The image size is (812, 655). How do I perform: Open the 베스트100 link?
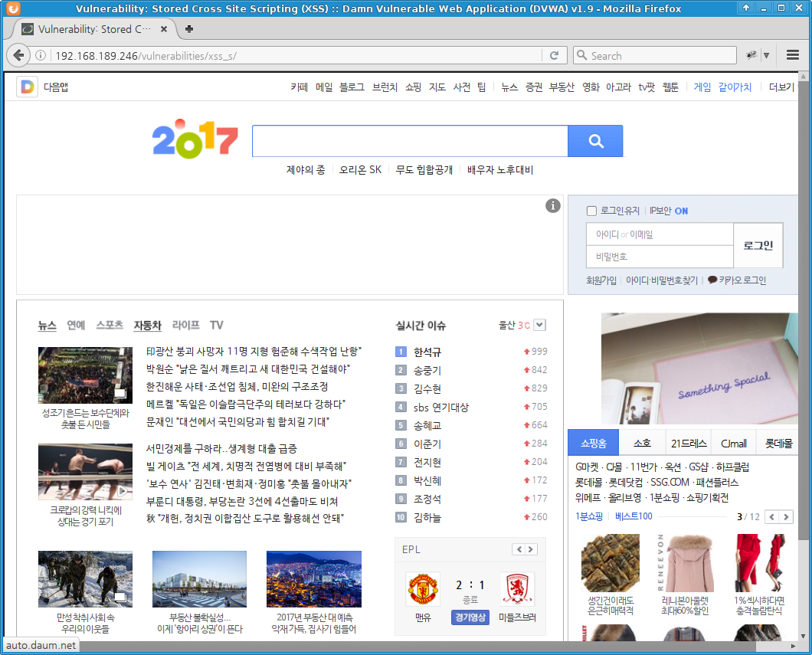[x=634, y=516]
